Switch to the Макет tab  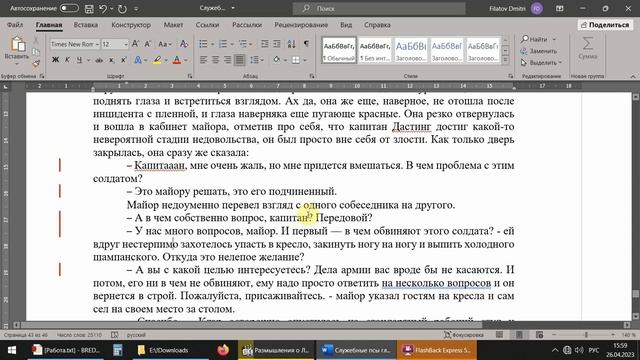coord(173,25)
